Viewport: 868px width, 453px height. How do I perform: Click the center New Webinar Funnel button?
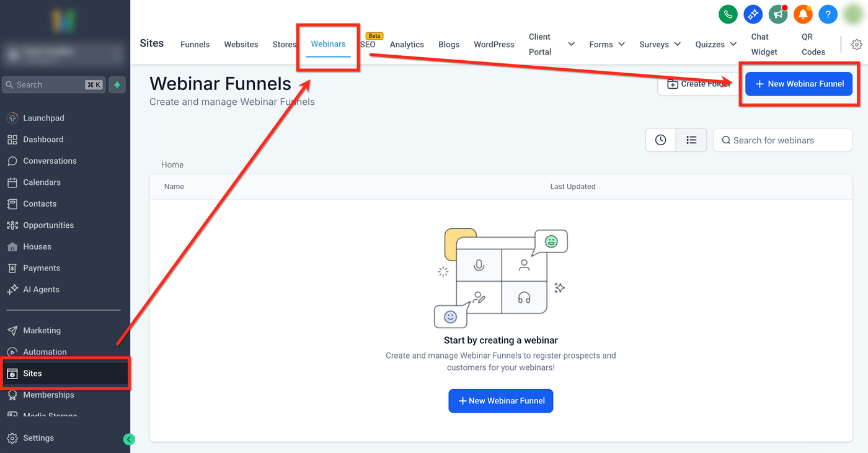pos(500,401)
